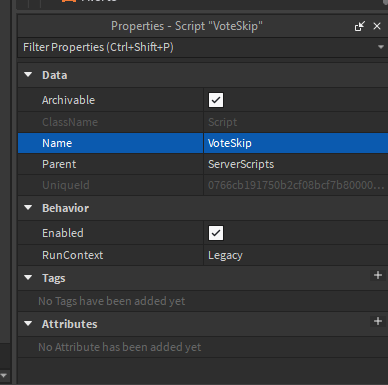The image size is (388, 385).
Task: Click the Behavior section header label
Action: pyautogui.click(x=65, y=208)
